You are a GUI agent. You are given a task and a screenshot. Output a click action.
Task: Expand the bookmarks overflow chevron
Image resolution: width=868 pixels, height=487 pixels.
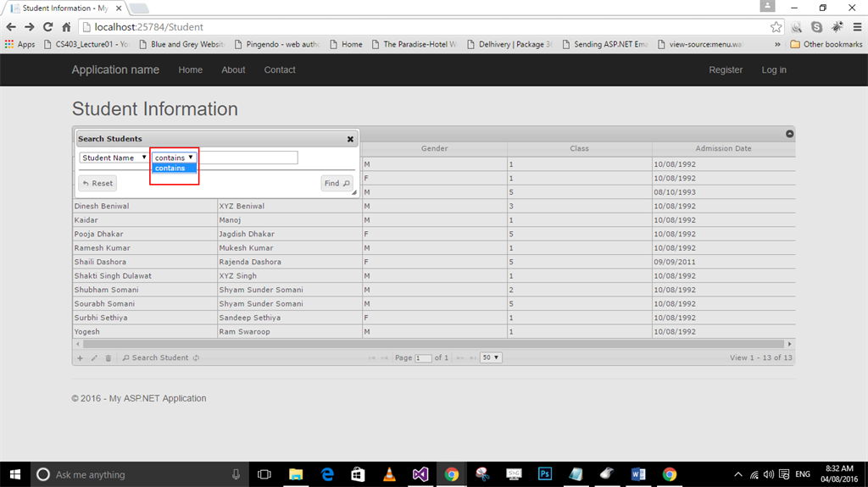point(777,44)
